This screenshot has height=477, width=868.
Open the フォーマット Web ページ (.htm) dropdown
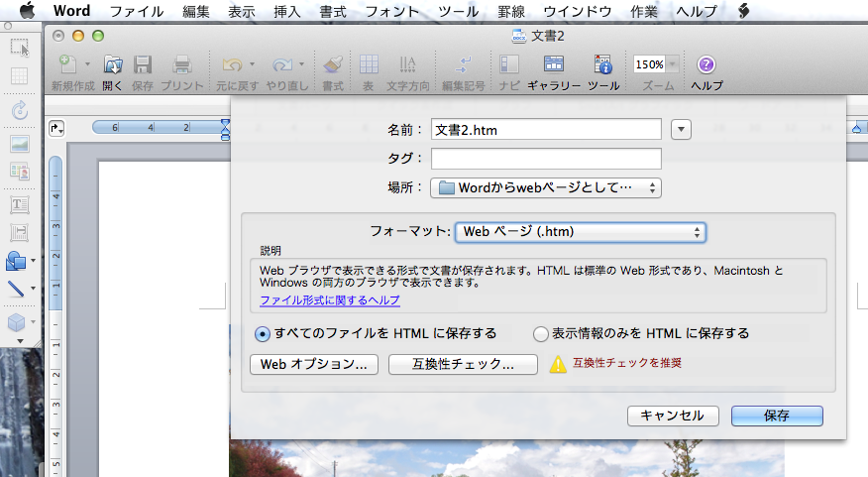(580, 232)
